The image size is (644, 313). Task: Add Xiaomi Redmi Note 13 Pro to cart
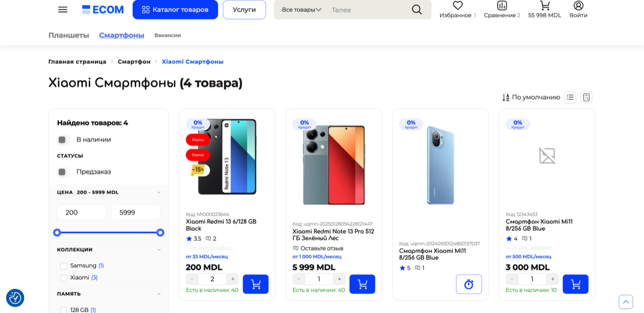coord(362,284)
